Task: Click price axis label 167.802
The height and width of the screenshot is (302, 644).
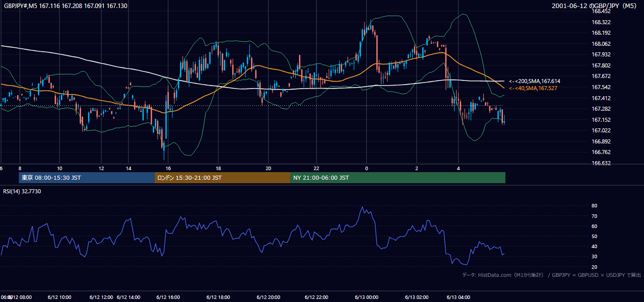Action: [x=601, y=65]
